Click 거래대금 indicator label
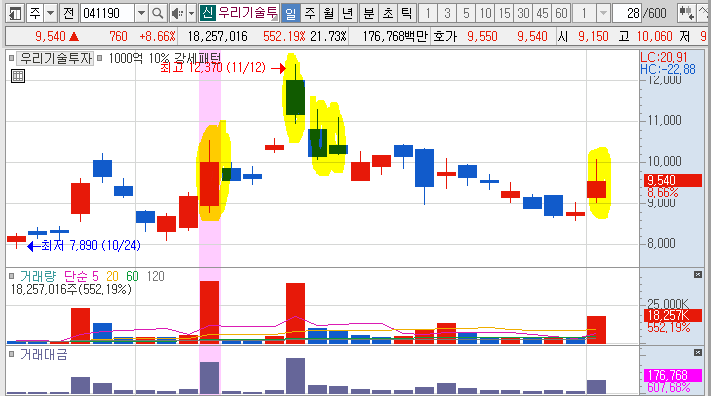The image size is (711, 396). click(43, 354)
